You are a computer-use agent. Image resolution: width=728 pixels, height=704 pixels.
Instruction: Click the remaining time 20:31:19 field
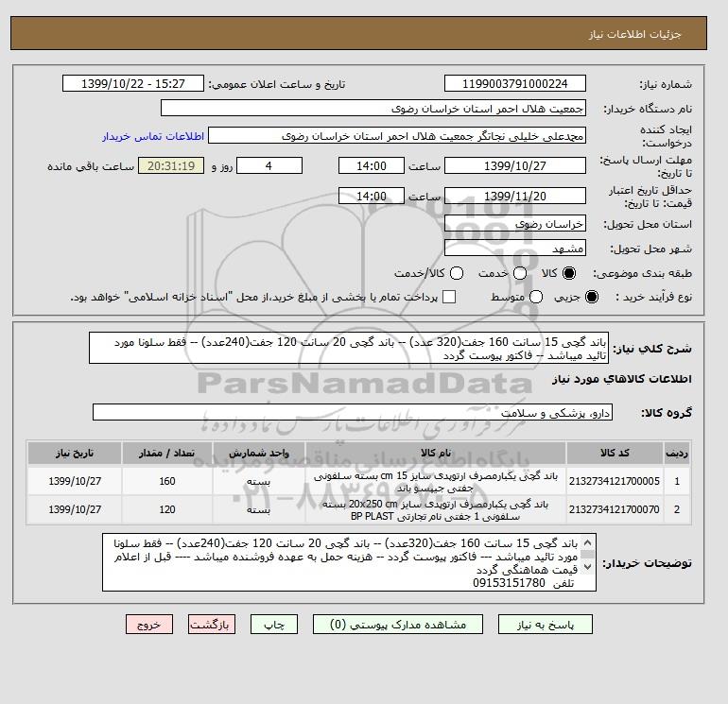[171, 165]
